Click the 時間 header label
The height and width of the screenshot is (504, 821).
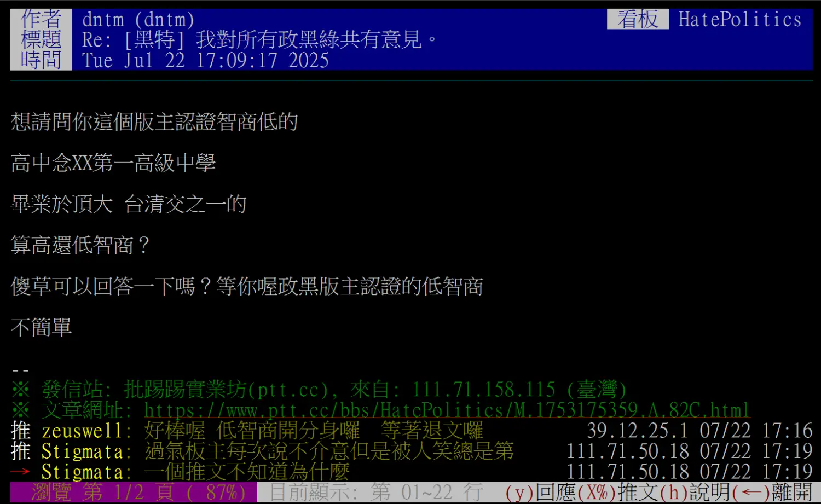[41, 60]
